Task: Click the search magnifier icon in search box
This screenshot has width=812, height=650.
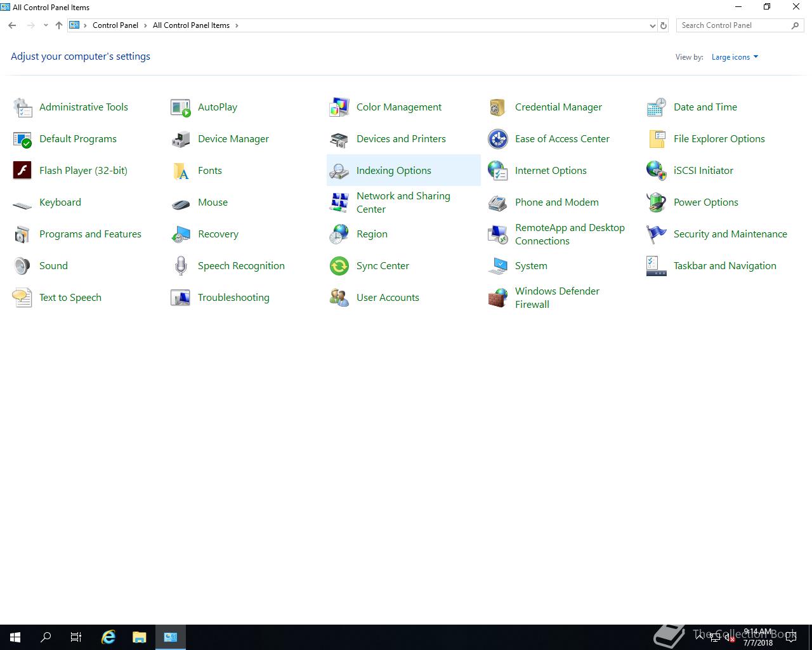Action: click(x=795, y=25)
